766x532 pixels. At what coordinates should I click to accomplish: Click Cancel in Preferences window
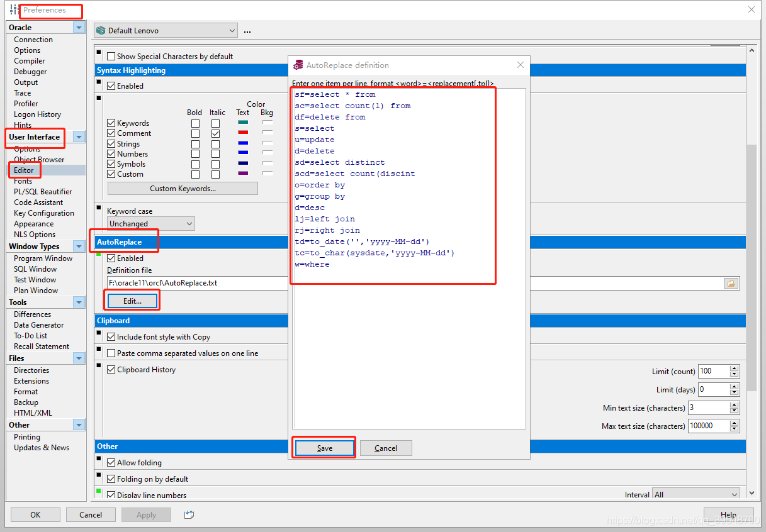[x=91, y=514]
